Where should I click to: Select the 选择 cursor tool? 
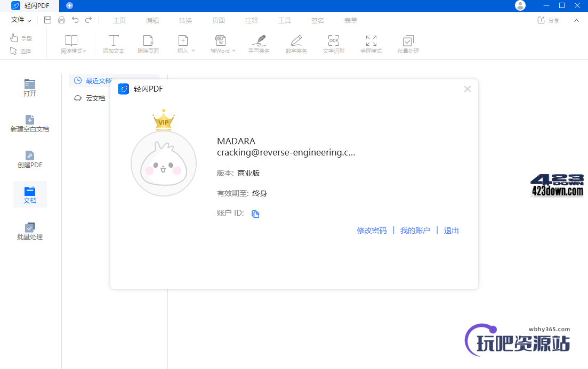pos(21,51)
